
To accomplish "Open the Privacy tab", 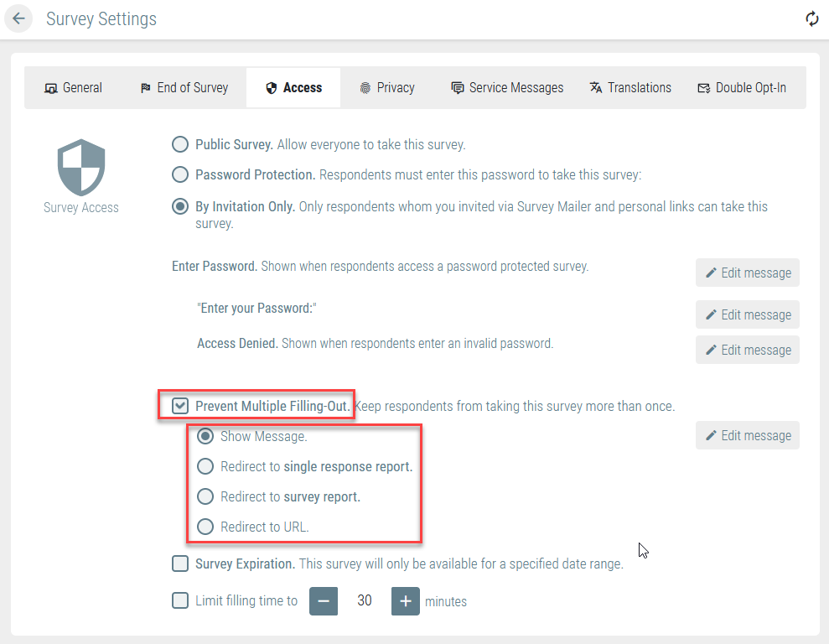I will pos(387,88).
